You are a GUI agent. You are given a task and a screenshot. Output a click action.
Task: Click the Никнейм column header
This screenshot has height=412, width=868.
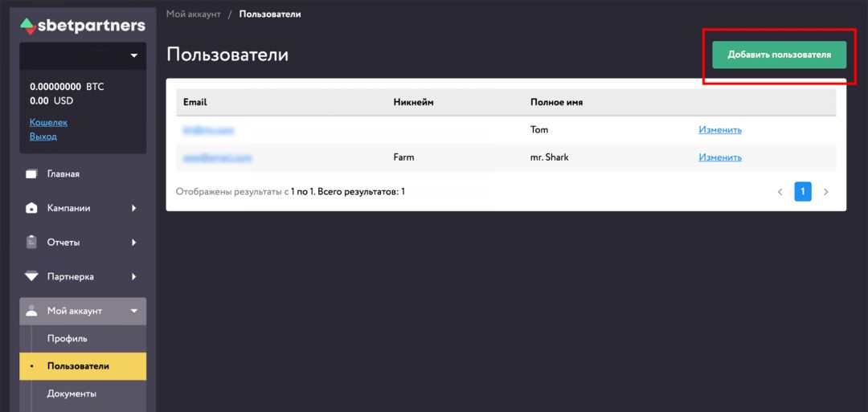click(413, 102)
